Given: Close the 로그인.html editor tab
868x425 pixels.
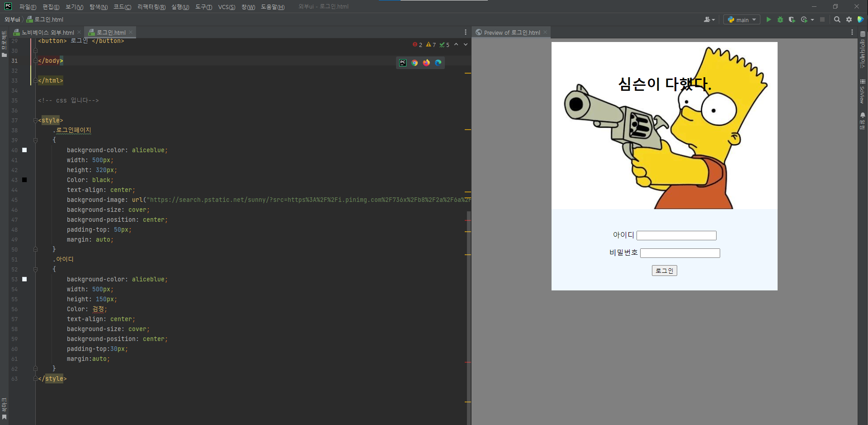Looking at the screenshot, I should pos(131,32).
